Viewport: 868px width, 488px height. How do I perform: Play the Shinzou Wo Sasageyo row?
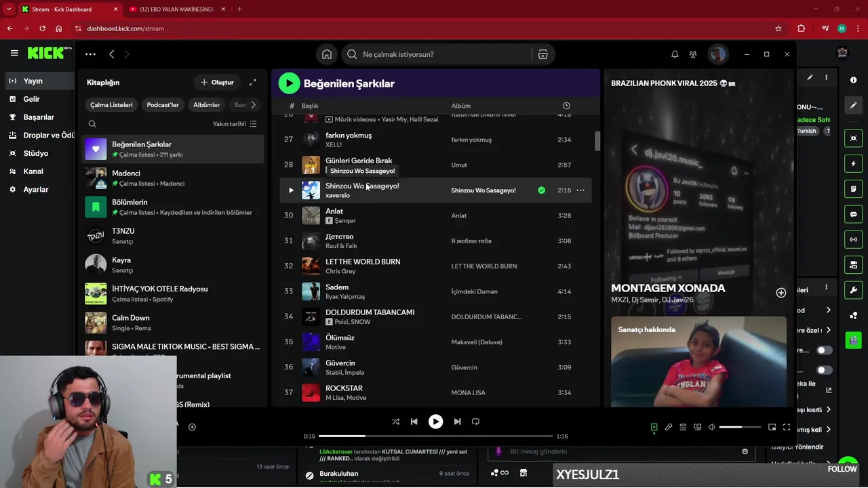click(x=291, y=190)
